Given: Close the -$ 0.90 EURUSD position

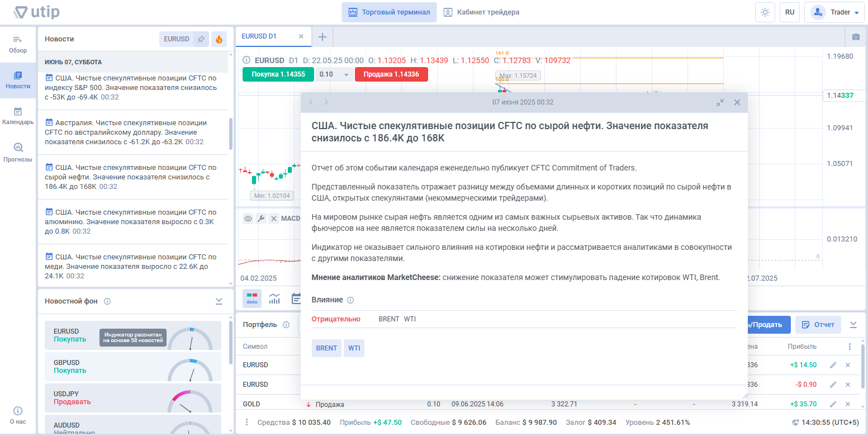Looking at the screenshot, I should click(848, 385).
